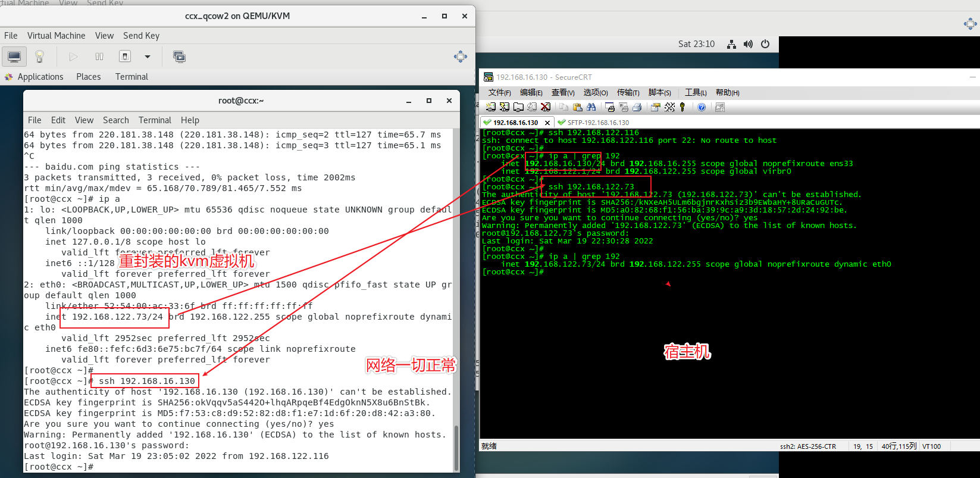Click SecureCRT Copy toolbar icon

click(x=564, y=107)
